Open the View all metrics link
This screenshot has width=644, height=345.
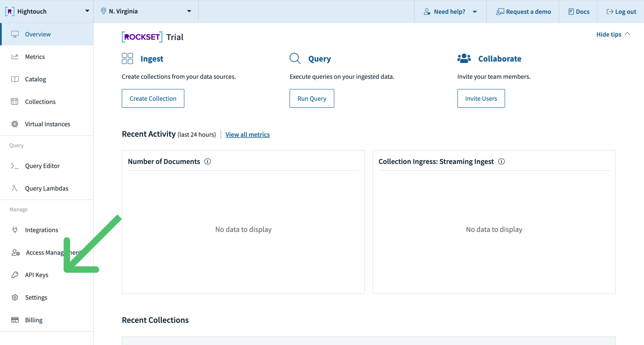click(x=248, y=135)
